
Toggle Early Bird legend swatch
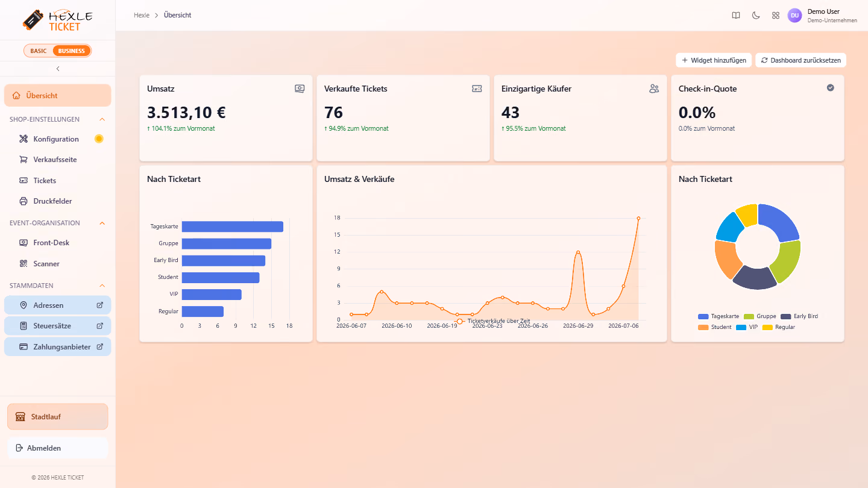(786, 316)
